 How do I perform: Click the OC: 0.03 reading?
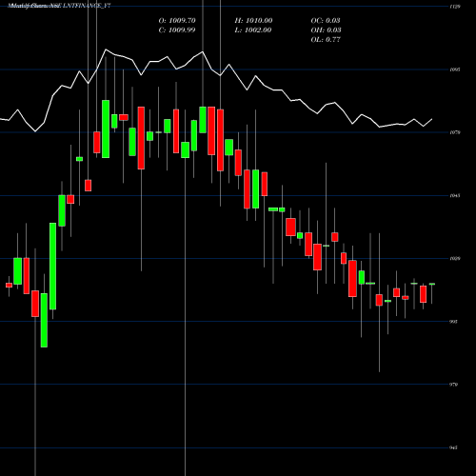coord(326,21)
